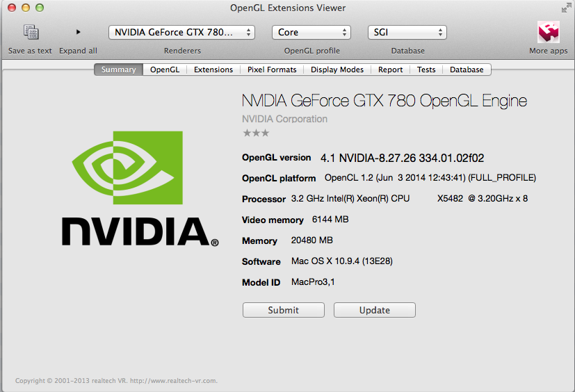Viewport: 575px width, 392px height.
Task: Click the NVIDIA GeForce GTX 780 OpenGL Engine heading
Action: (384, 101)
